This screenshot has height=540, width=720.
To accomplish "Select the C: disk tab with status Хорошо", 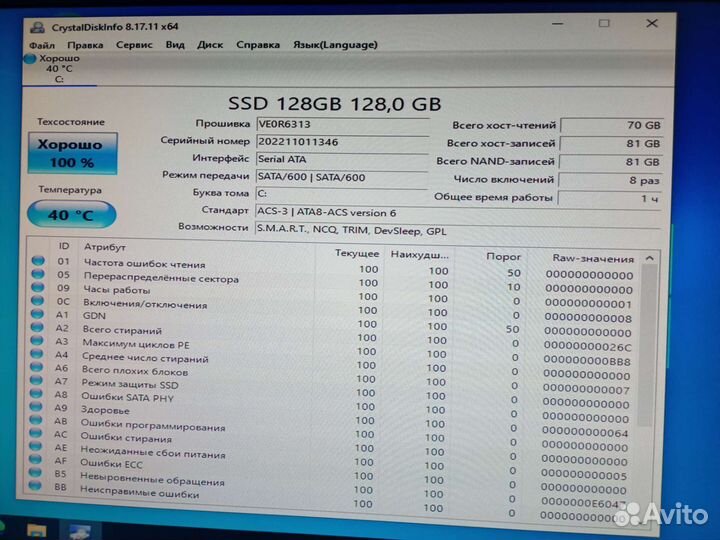I will click(x=59, y=68).
